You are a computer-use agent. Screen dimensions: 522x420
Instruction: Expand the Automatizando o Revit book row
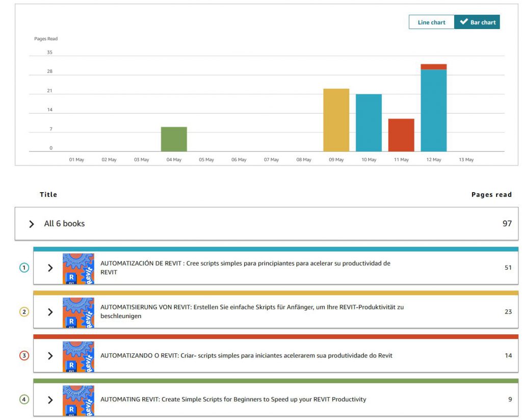click(50, 356)
